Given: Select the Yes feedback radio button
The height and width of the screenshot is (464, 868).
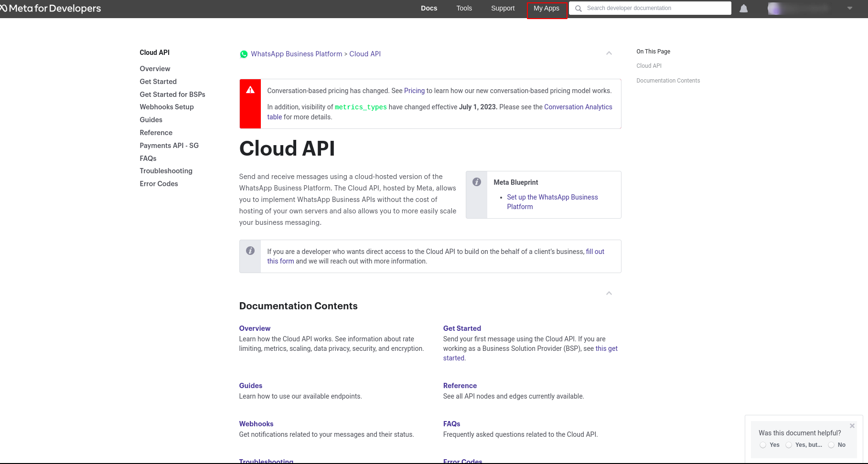Looking at the screenshot, I should [763, 445].
